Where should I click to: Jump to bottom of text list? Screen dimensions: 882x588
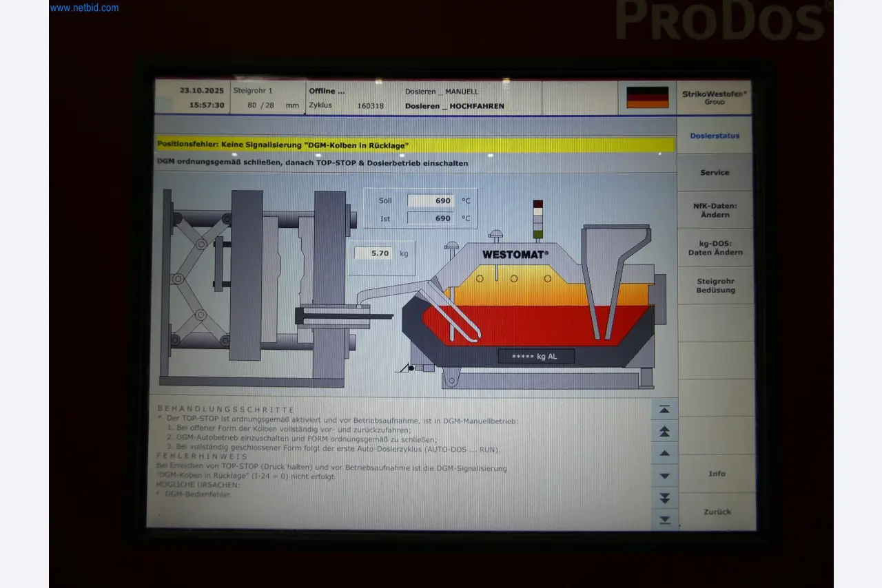click(665, 520)
